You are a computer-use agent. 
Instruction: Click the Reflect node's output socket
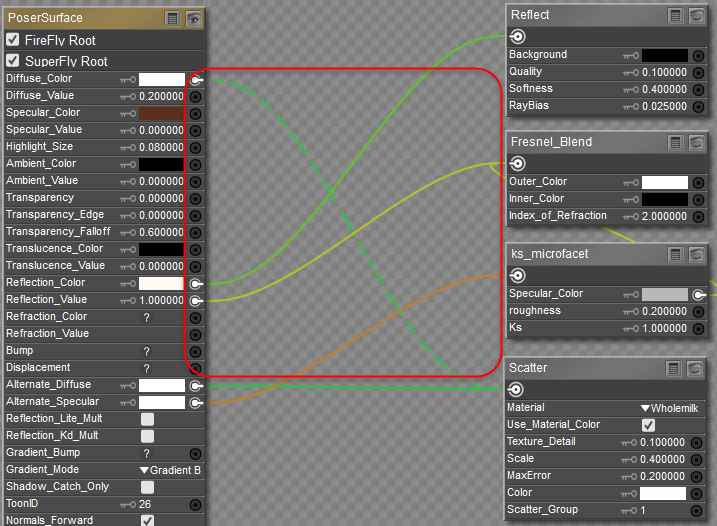(x=518, y=37)
